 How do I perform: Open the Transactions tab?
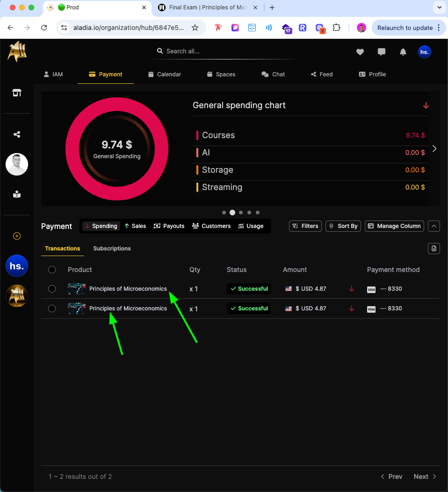62,249
